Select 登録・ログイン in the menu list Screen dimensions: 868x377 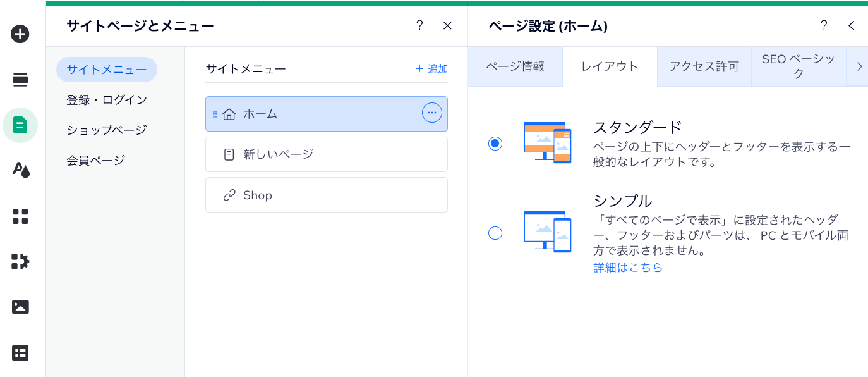pyautogui.click(x=106, y=99)
